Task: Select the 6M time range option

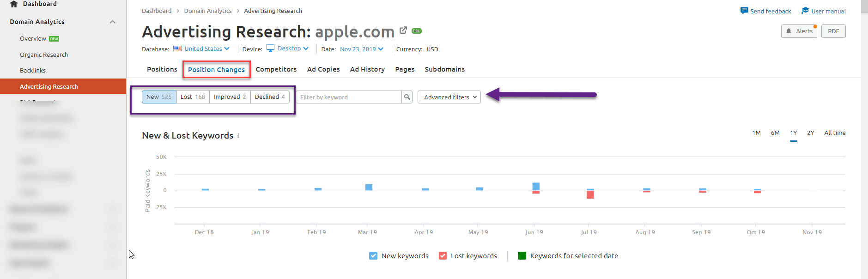Action: [775, 133]
